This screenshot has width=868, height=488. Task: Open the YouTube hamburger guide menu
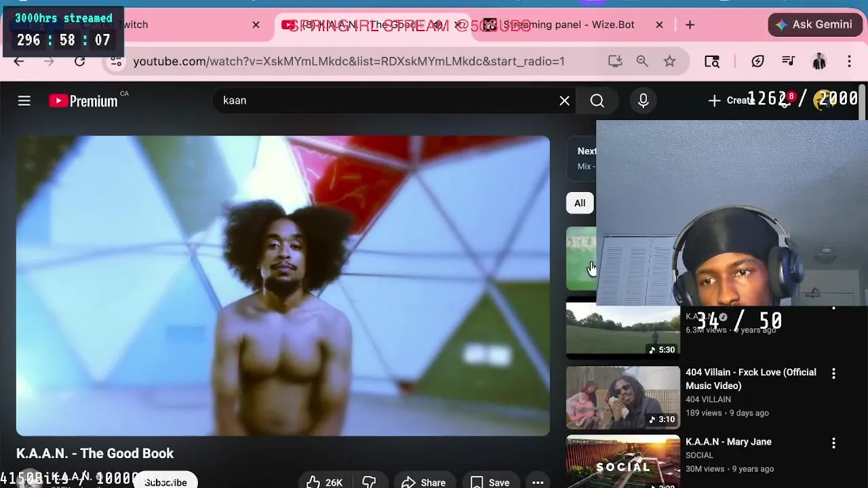coord(24,101)
